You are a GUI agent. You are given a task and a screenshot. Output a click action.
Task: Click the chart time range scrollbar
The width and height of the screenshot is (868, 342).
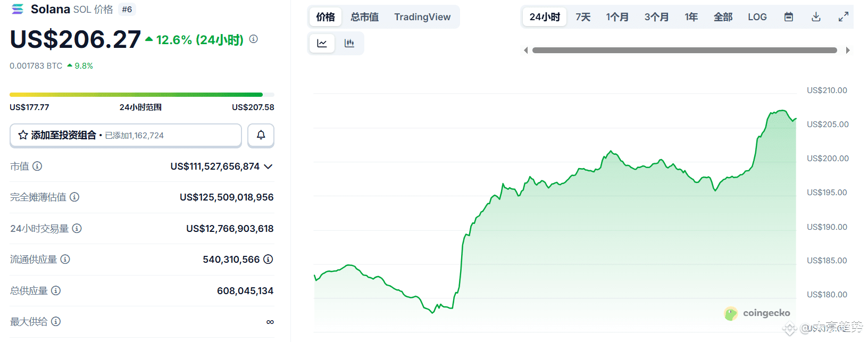pyautogui.click(x=685, y=50)
